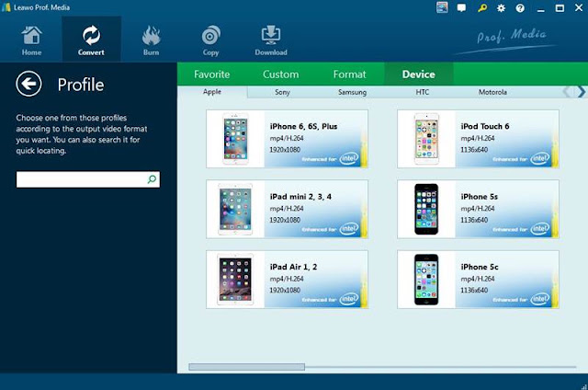588x390 pixels.
Task: Switch to the Custom tab
Action: pyautogui.click(x=281, y=75)
